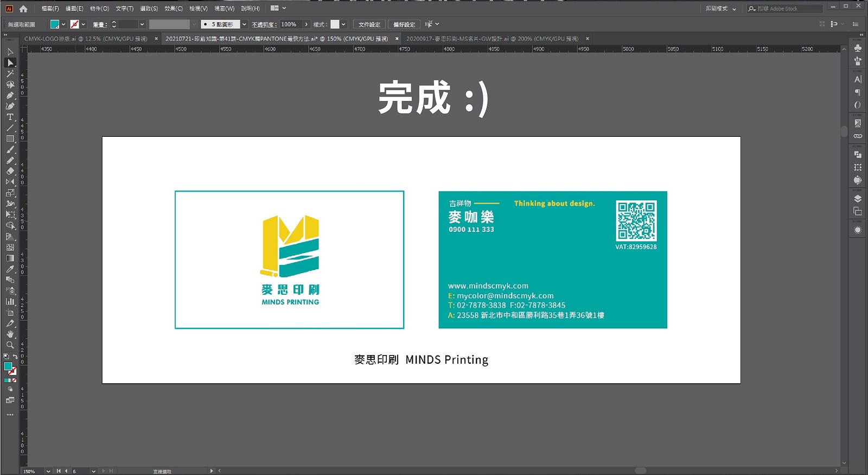
Task: Open the Brushes panel icon
Action: point(858,61)
